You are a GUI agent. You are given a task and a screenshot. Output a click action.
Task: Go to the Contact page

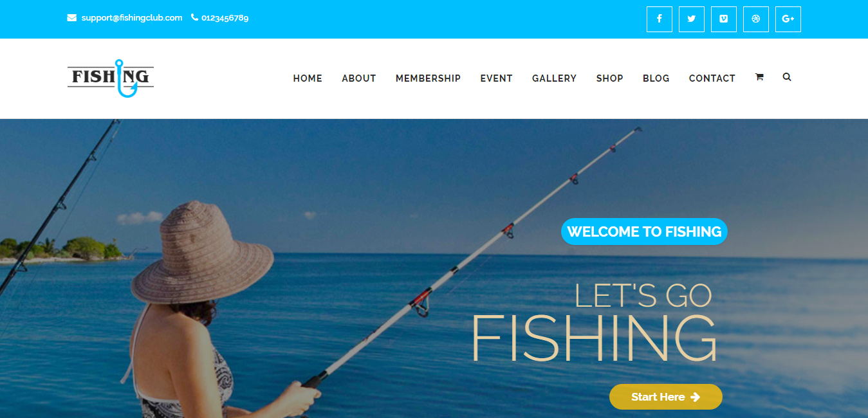[712, 78]
